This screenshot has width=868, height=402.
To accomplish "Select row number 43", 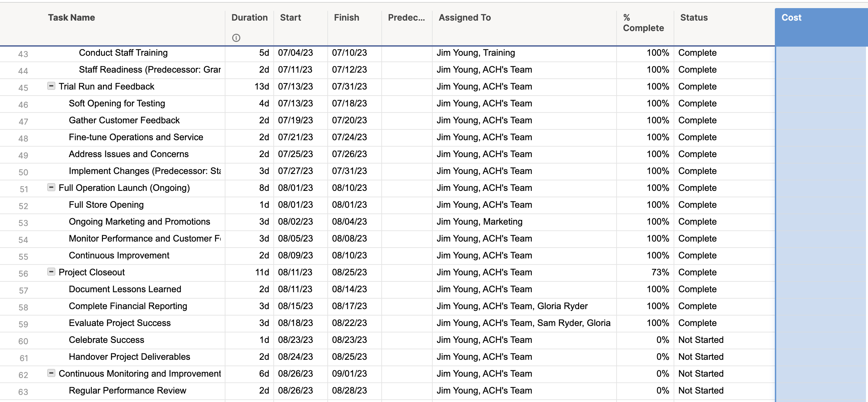I will (x=23, y=53).
